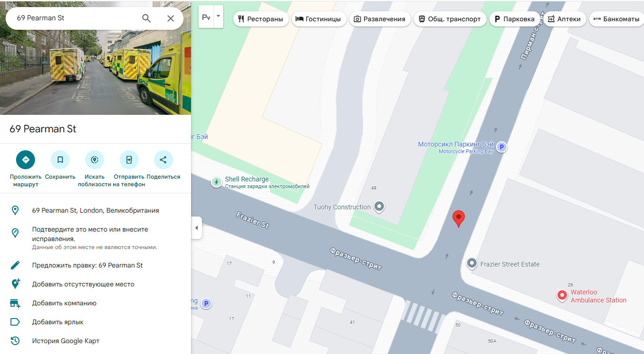The image size is (644, 354).
Task: Click the storefront add-business icon
Action: point(15,303)
